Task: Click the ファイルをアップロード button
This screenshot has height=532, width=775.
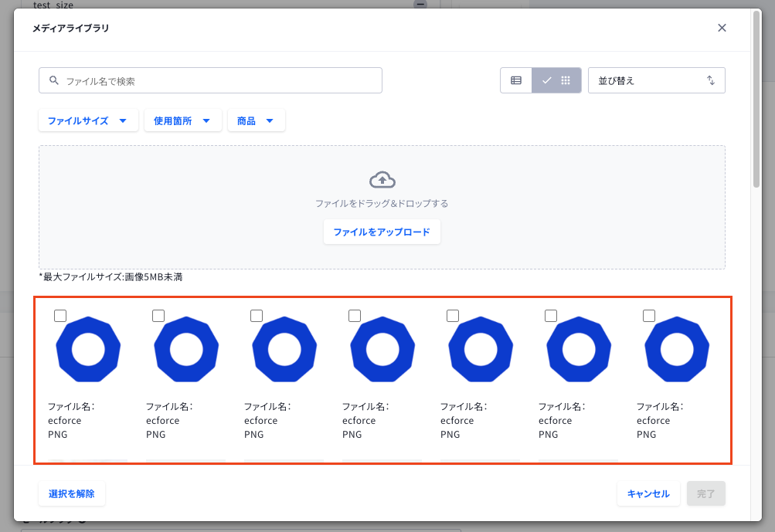Action: (x=382, y=232)
